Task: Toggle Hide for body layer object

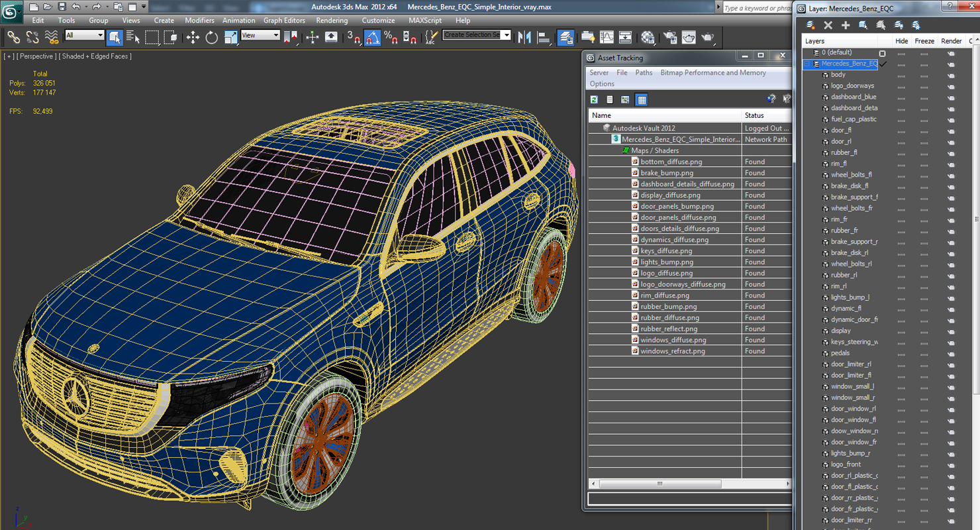Action: point(901,75)
